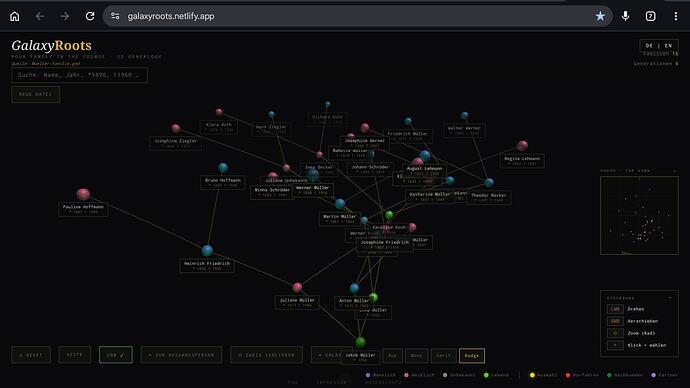Navigate back in the browser
This screenshot has height=388, width=690.
click(x=40, y=16)
